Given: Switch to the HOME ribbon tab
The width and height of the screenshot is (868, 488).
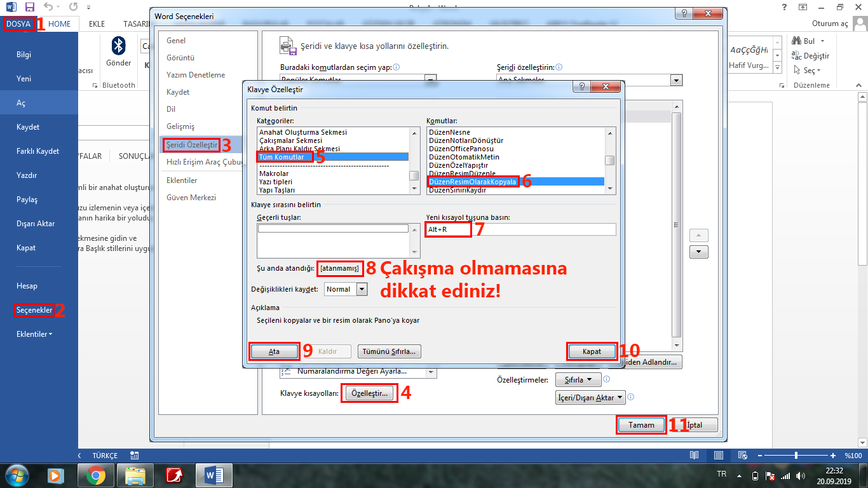Looking at the screenshot, I should (60, 24).
